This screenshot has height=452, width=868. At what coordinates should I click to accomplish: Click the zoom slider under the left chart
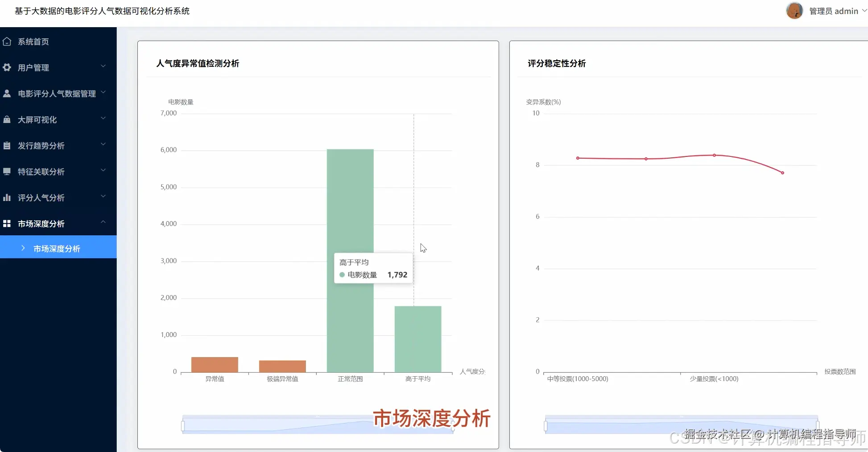point(317,424)
